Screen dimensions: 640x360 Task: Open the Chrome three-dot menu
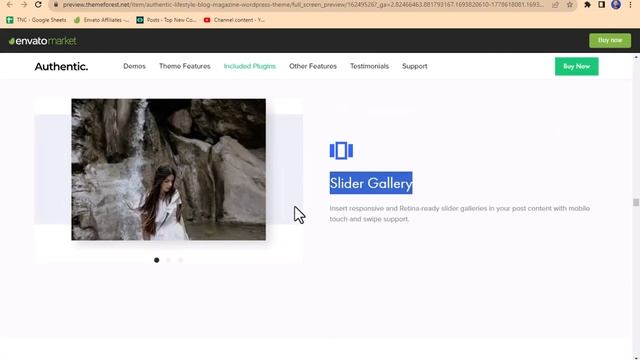click(630, 5)
